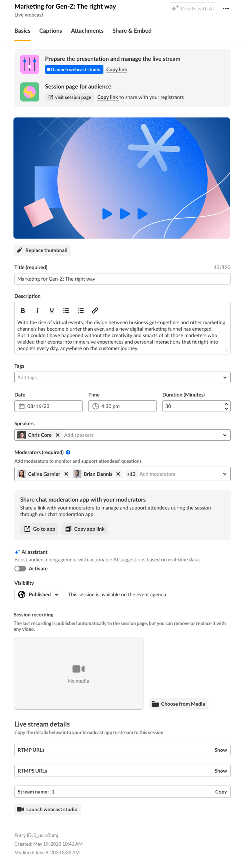Insert numbered list in description
This screenshot has width=245, height=868.
tap(80, 310)
